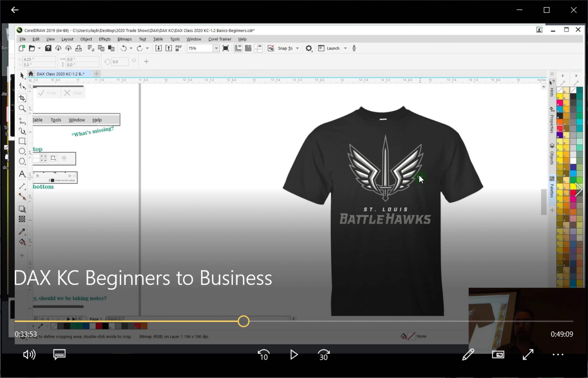Expand the Snap To dropdown
588x378 pixels.
pos(297,48)
